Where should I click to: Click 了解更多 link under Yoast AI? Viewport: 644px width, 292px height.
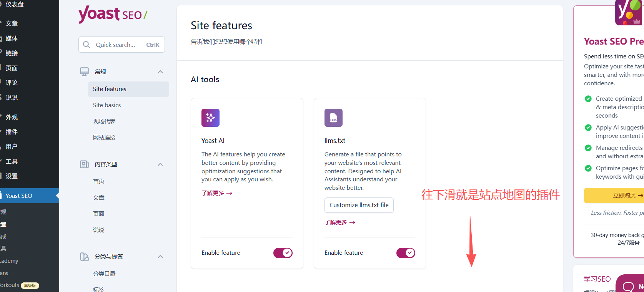pyautogui.click(x=217, y=193)
